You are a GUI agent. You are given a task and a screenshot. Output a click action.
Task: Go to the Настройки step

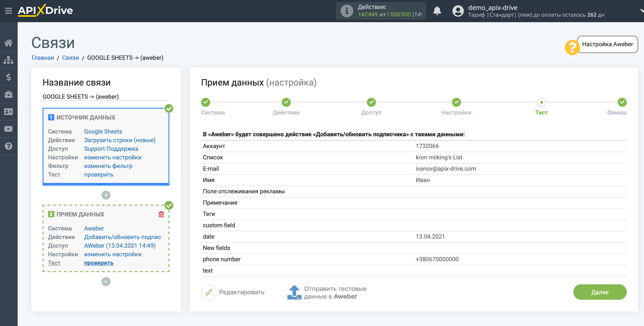coord(456,102)
